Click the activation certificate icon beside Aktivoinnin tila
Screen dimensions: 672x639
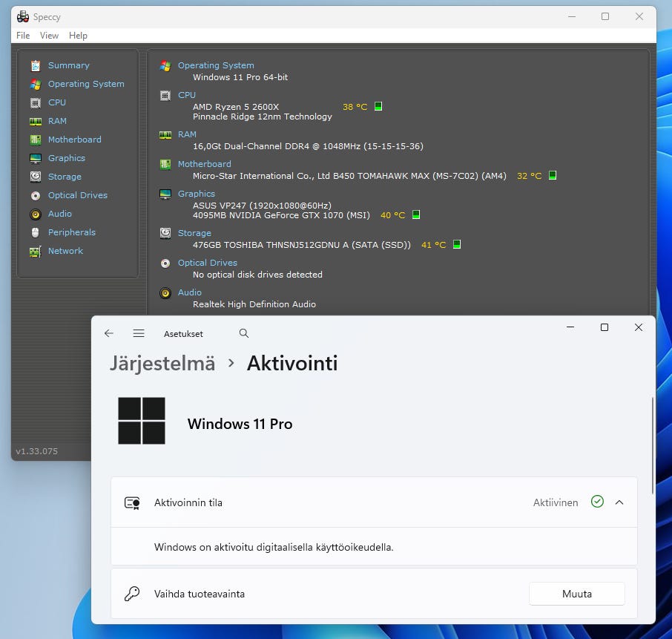coord(132,502)
